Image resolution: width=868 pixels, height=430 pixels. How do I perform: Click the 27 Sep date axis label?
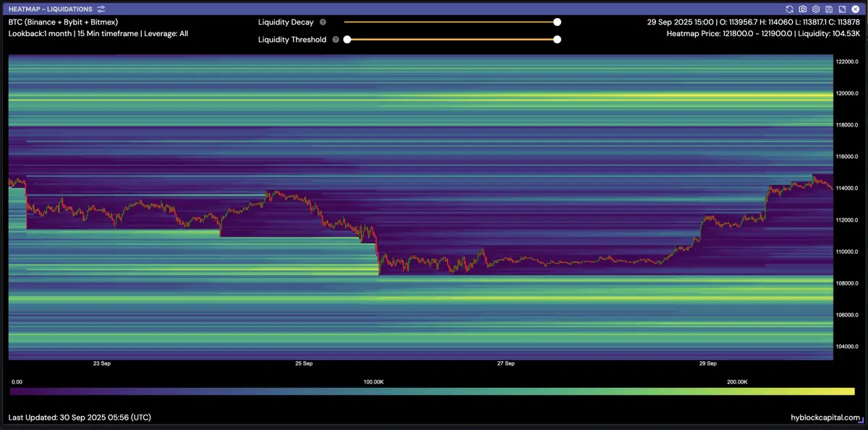[x=506, y=364]
